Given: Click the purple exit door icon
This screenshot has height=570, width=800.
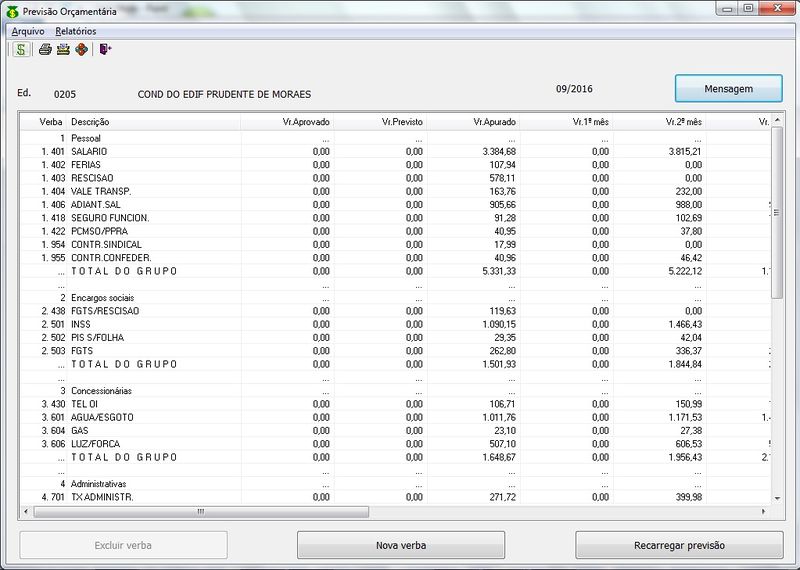Looking at the screenshot, I should [x=105, y=49].
